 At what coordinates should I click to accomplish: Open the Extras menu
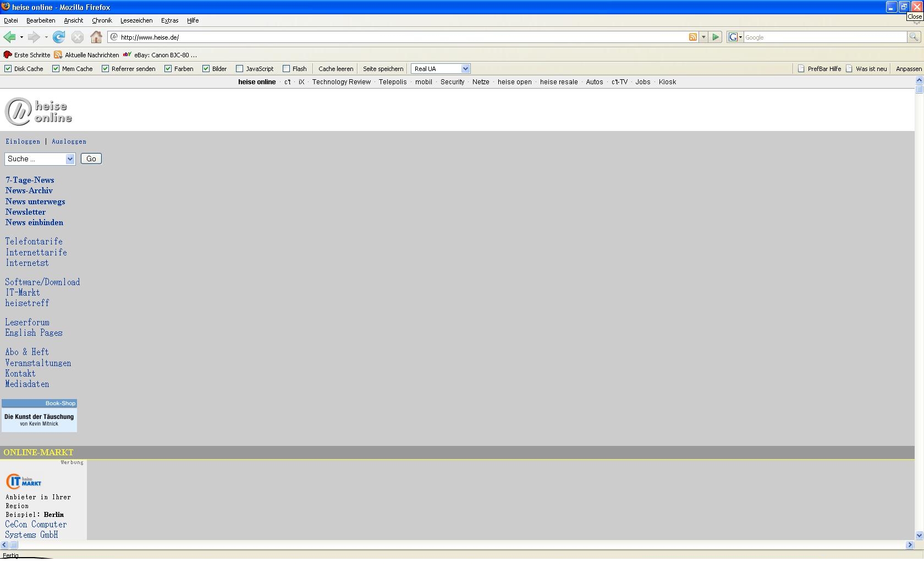[x=169, y=20]
